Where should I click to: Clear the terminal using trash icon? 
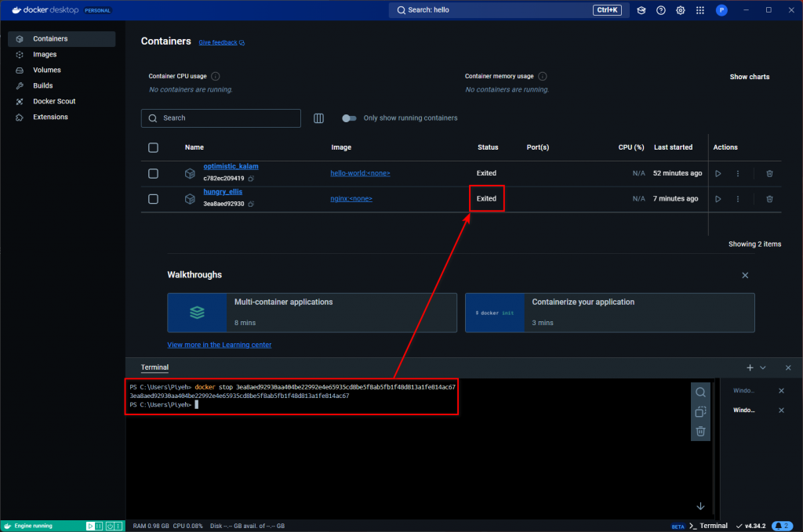point(700,431)
